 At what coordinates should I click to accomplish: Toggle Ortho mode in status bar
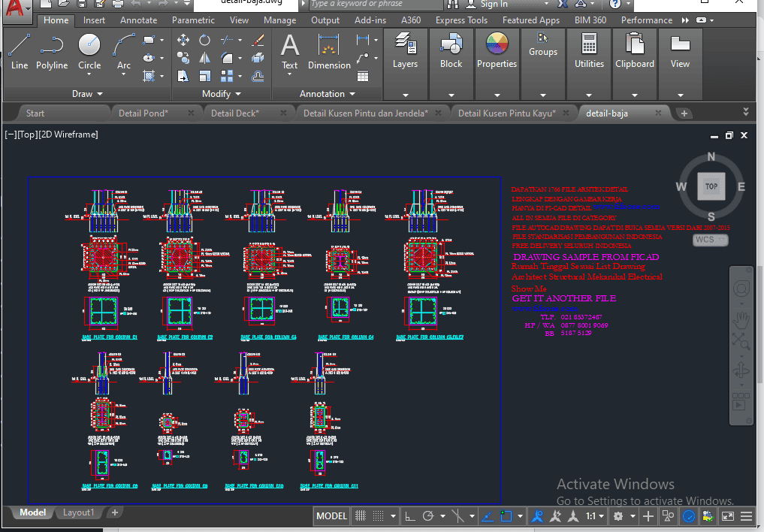click(x=409, y=516)
